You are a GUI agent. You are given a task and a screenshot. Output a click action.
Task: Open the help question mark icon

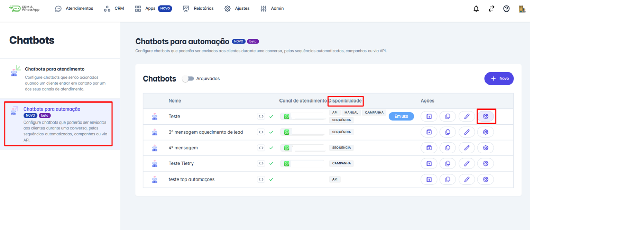click(x=506, y=9)
